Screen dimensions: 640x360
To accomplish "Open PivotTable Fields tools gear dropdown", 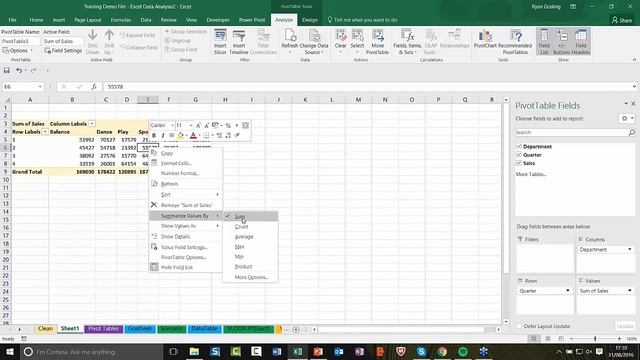I will pyautogui.click(x=627, y=118).
